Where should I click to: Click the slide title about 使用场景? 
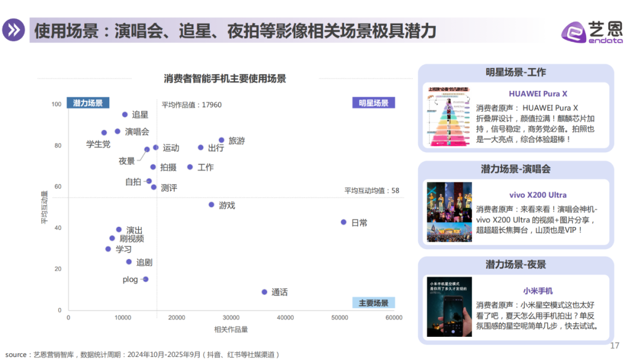point(235,31)
